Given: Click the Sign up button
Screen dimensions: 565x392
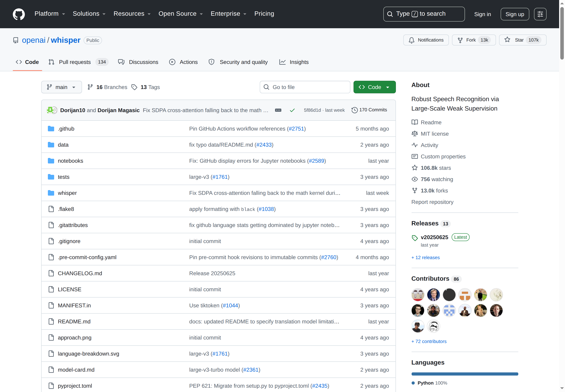Looking at the screenshot, I should [x=515, y=14].
